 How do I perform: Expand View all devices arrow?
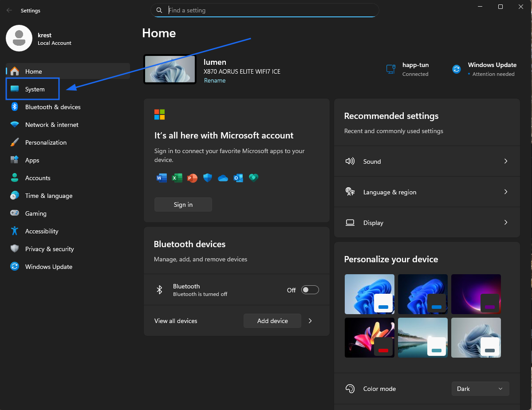click(310, 321)
